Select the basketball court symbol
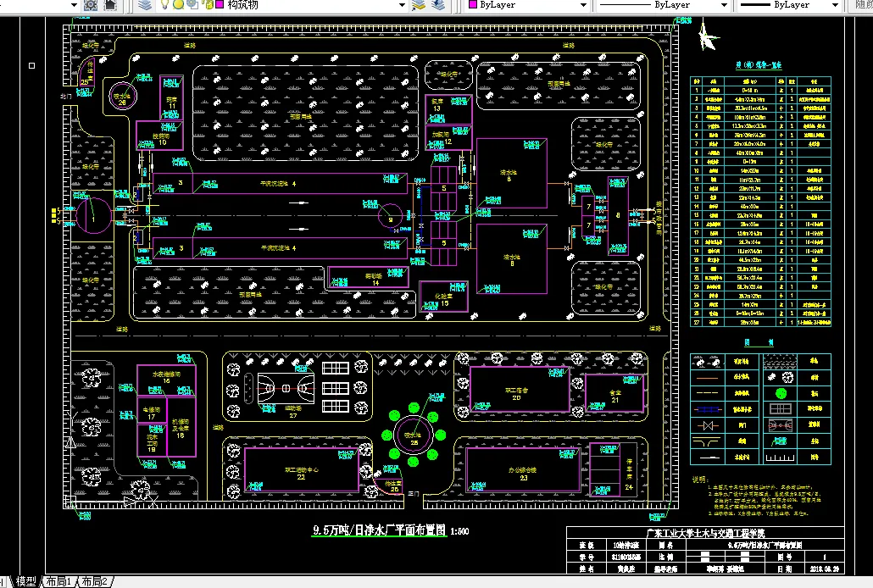The image size is (873, 588). tap(286, 388)
